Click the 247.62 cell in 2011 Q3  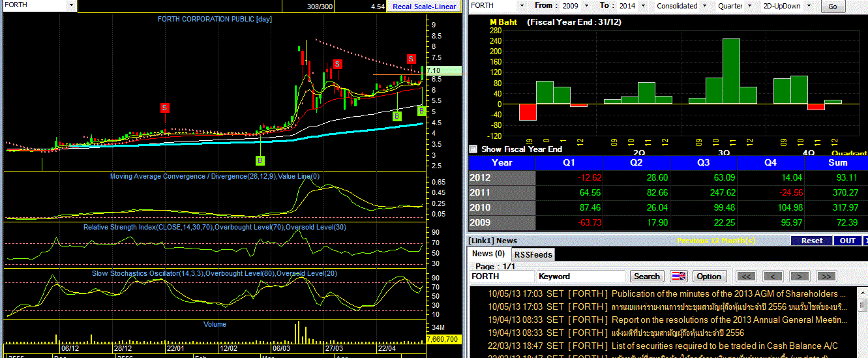point(704,192)
